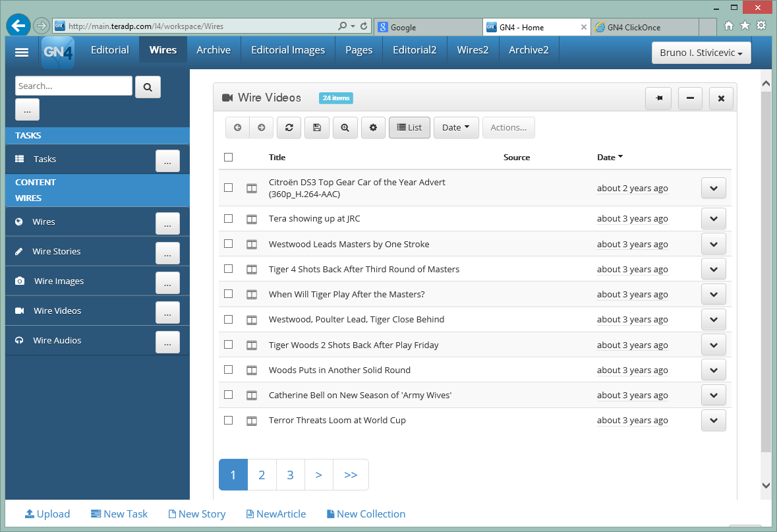Viewport: 777px width, 532px height.
Task: Open the gear settings in Wire Videos toolbar
Action: point(373,127)
